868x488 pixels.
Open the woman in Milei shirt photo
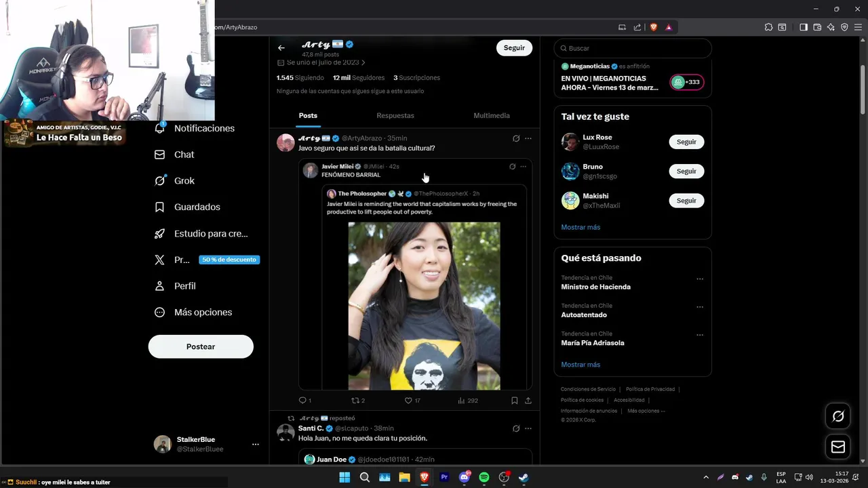point(425,306)
